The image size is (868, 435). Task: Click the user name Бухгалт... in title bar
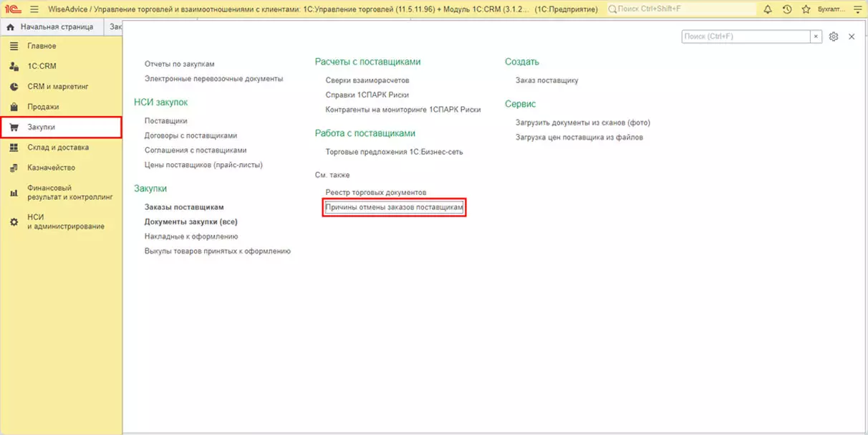(831, 9)
